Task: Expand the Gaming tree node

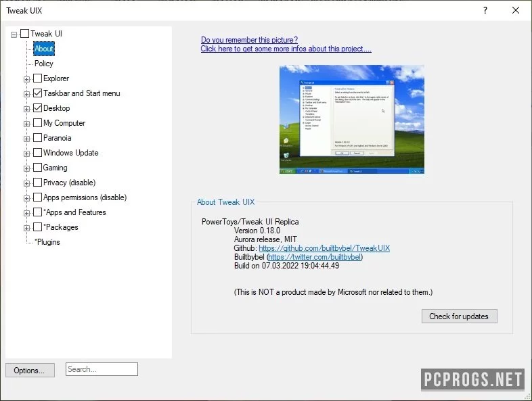Action: coord(26,169)
